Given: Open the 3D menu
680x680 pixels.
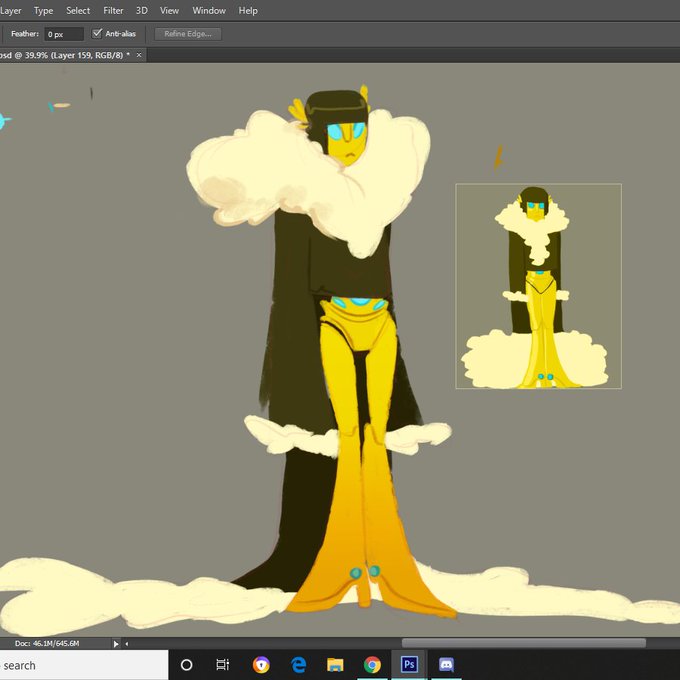Looking at the screenshot, I should click(x=142, y=10).
